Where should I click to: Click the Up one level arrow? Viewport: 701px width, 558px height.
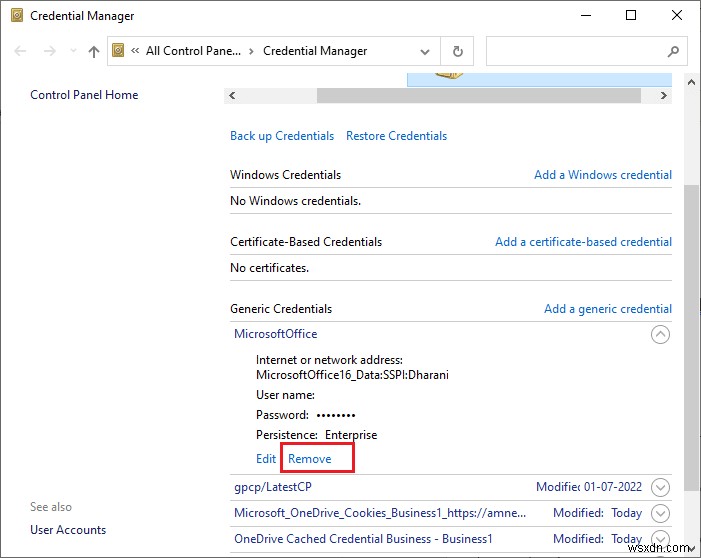point(94,51)
